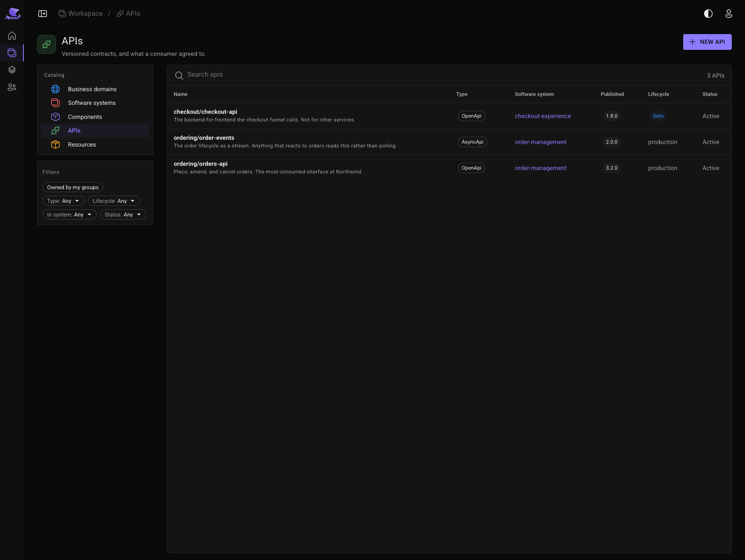745x560 pixels.
Task: Click the green APIs page header icon
Action: (x=46, y=44)
